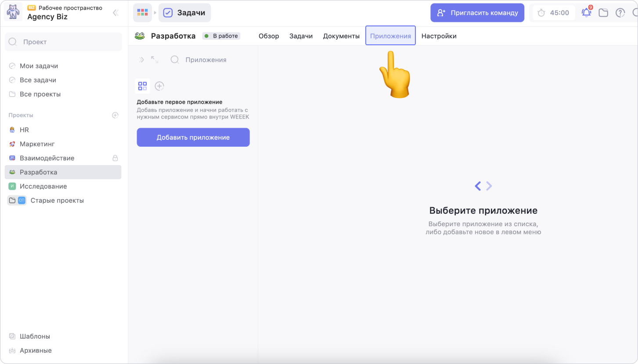The height and width of the screenshot is (364, 638).
Task: Toggle fullscreen expand arrows in apps panel
Action: point(155,60)
